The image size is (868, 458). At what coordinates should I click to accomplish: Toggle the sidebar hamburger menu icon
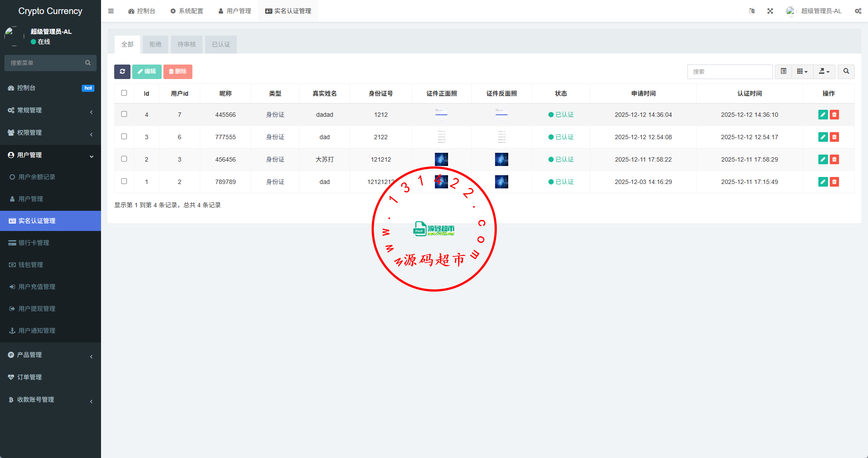[x=111, y=11]
